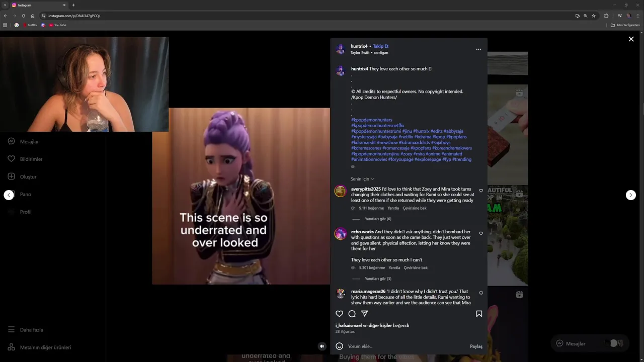Submit comment with Paylaş
The image size is (644, 362).
coord(476,346)
